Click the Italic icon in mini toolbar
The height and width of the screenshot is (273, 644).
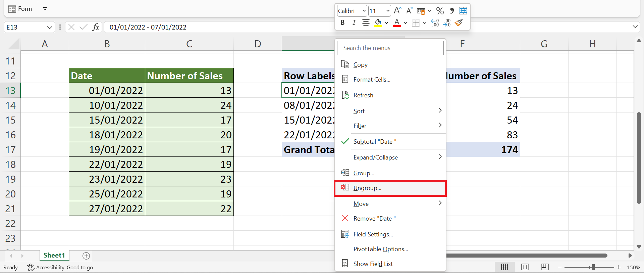[354, 22]
